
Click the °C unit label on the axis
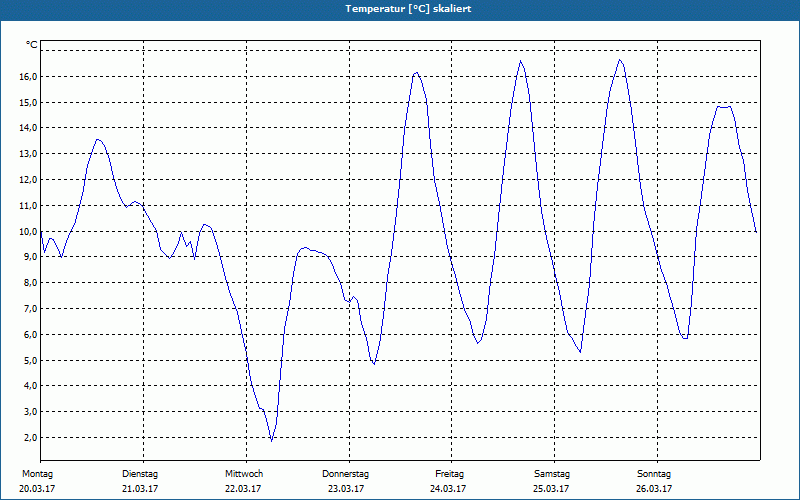click(x=32, y=45)
